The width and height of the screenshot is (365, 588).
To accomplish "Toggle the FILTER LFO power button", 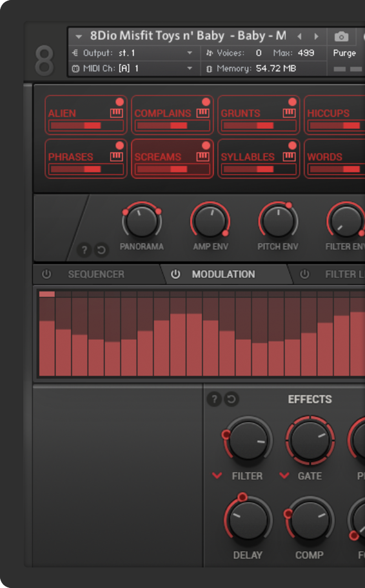I will [x=305, y=274].
